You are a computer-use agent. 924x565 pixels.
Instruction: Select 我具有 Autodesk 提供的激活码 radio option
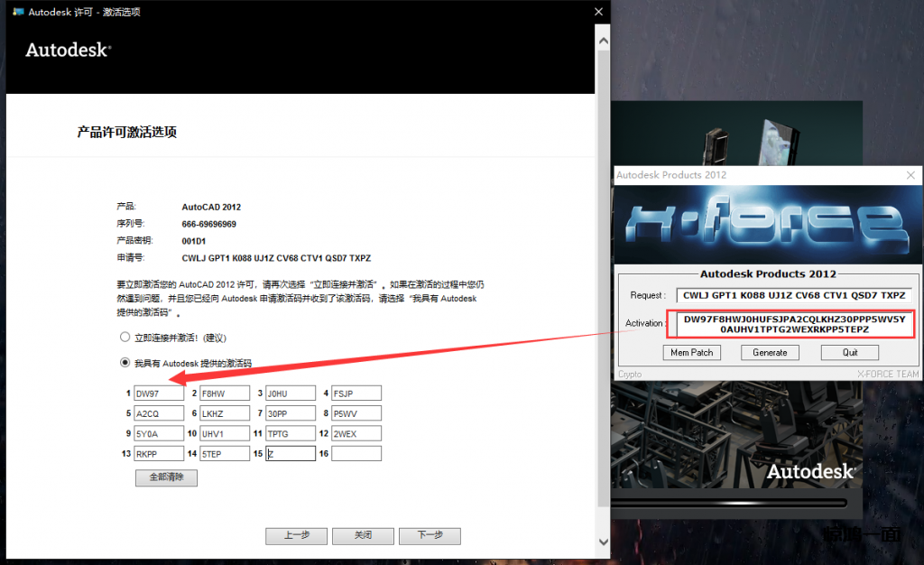tap(125, 363)
